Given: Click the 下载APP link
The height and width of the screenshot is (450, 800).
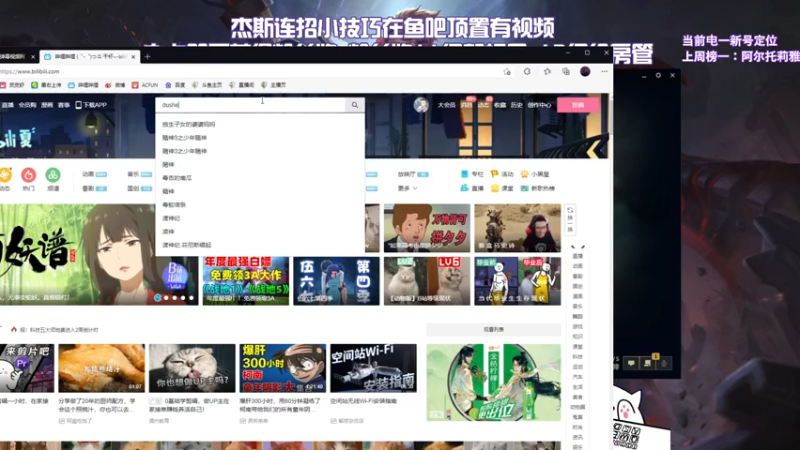Looking at the screenshot, I should 91,105.
